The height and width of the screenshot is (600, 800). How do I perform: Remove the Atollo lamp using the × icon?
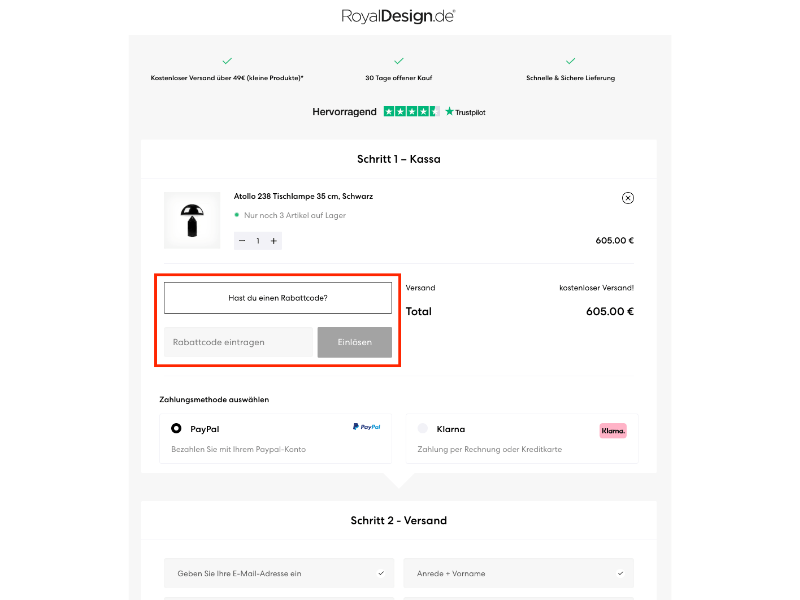(628, 198)
